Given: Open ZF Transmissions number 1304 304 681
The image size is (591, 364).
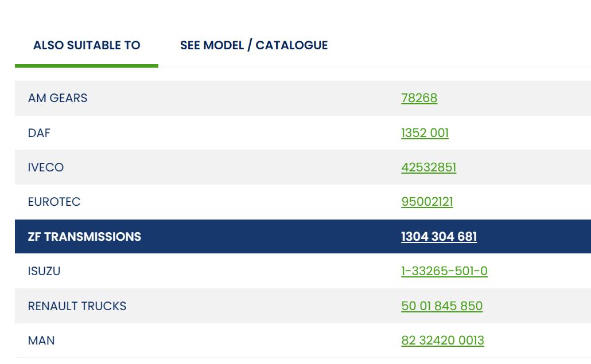Looking at the screenshot, I should [438, 237].
